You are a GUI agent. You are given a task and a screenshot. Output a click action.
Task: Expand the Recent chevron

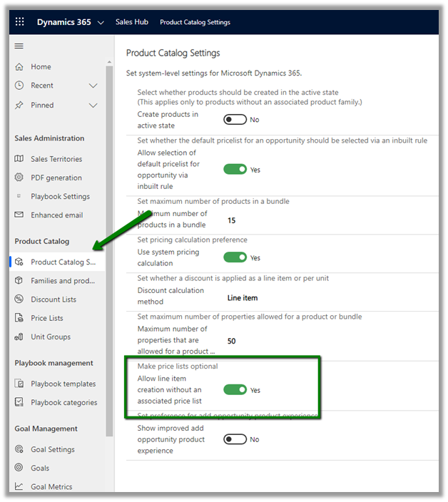(x=93, y=86)
